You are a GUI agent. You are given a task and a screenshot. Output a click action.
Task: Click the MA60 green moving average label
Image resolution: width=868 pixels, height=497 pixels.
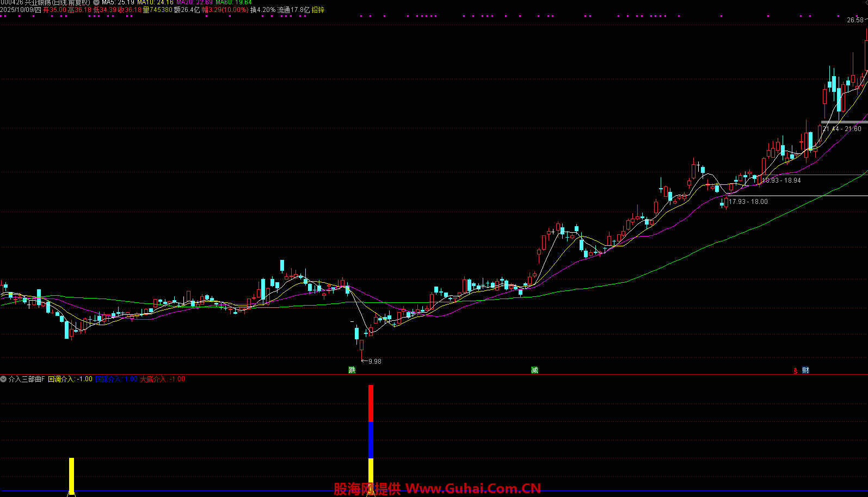pyautogui.click(x=233, y=3)
